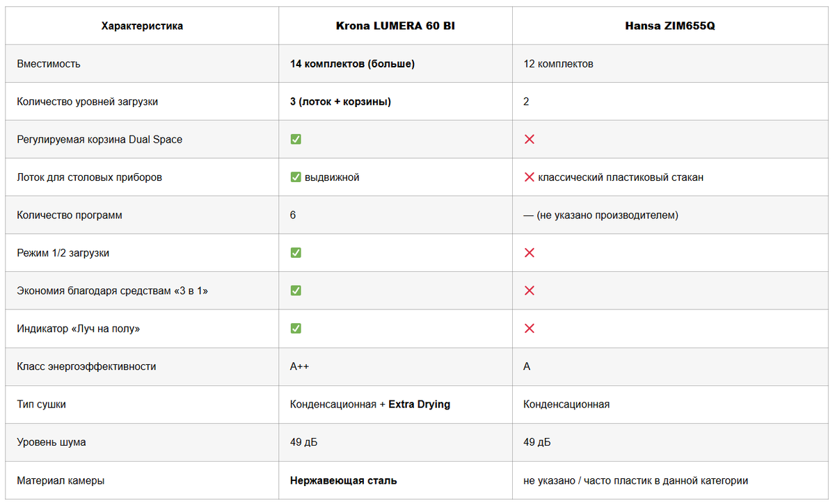Click red cross in Dual Space row
The height and width of the screenshot is (504, 835).
point(529,139)
